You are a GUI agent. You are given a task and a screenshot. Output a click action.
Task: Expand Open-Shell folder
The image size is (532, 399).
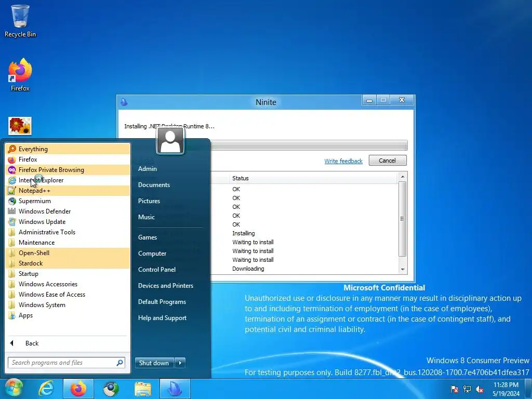click(x=68, y=253)
